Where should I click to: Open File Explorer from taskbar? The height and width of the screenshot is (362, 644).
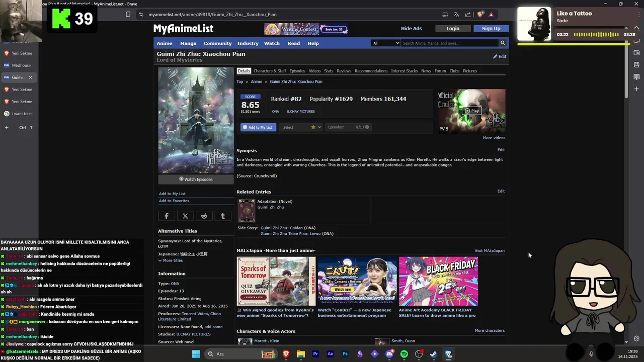301,354
